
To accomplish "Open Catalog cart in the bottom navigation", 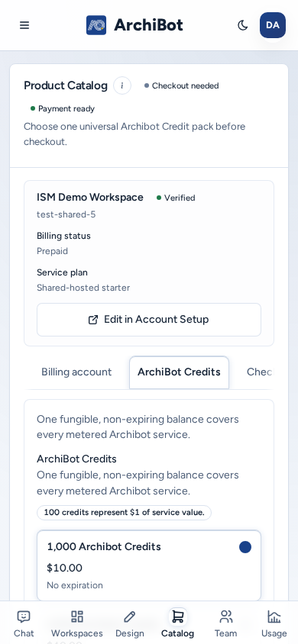I will click(x=177, y=623).
